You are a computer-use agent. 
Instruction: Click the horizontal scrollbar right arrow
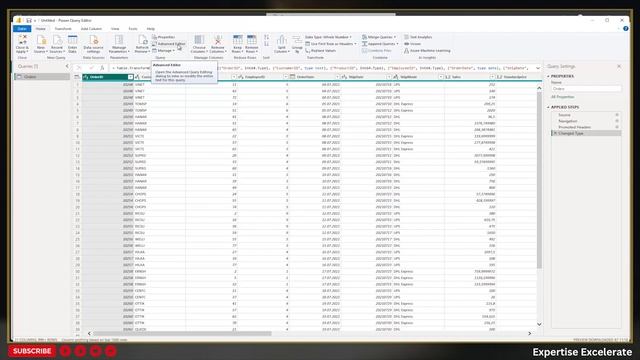(529, 333)
